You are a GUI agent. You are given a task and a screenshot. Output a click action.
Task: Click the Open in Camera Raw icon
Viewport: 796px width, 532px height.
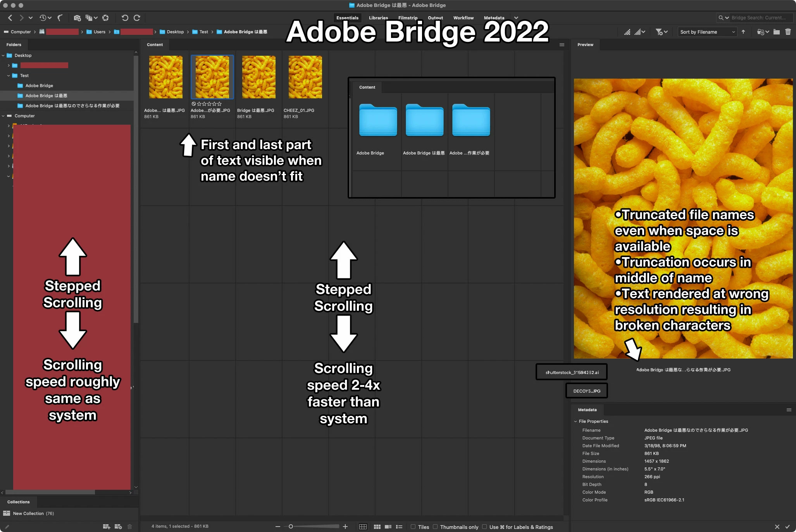105,18
